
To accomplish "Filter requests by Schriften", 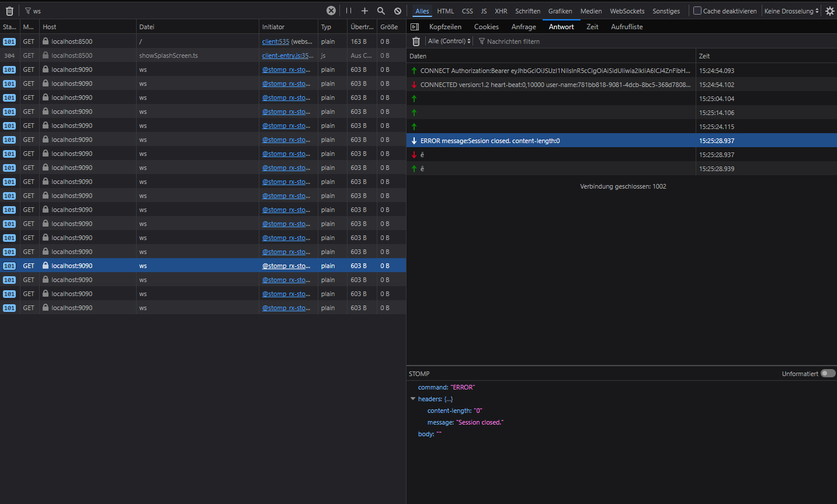I will (x=527, y=11).
